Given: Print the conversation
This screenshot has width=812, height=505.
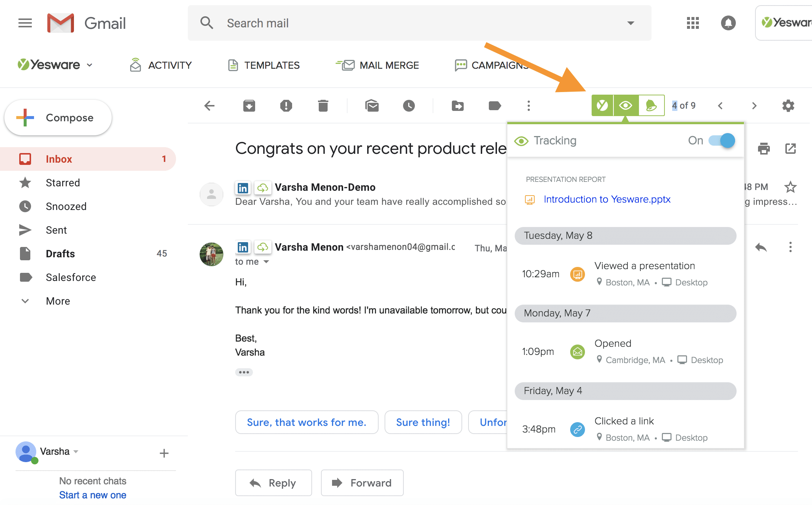Looking at the screenshot, I should 764,148.
